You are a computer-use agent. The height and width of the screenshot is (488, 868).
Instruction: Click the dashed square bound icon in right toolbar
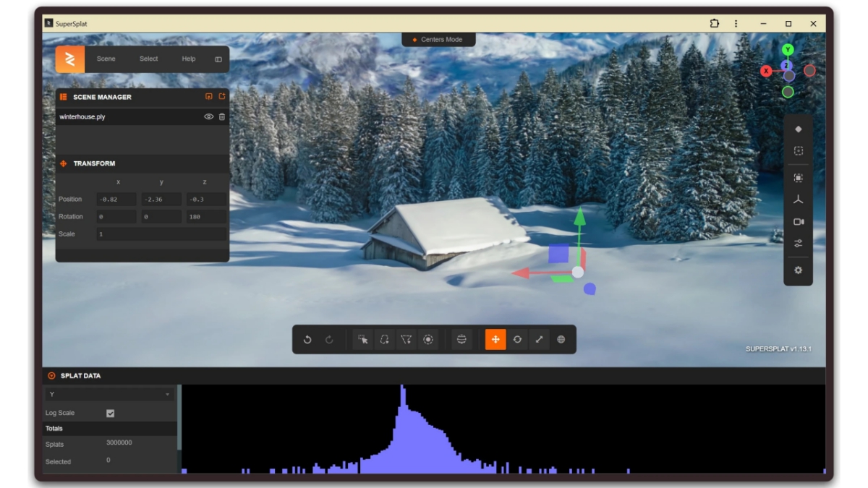pyautogui.click(x=799, y=151)
